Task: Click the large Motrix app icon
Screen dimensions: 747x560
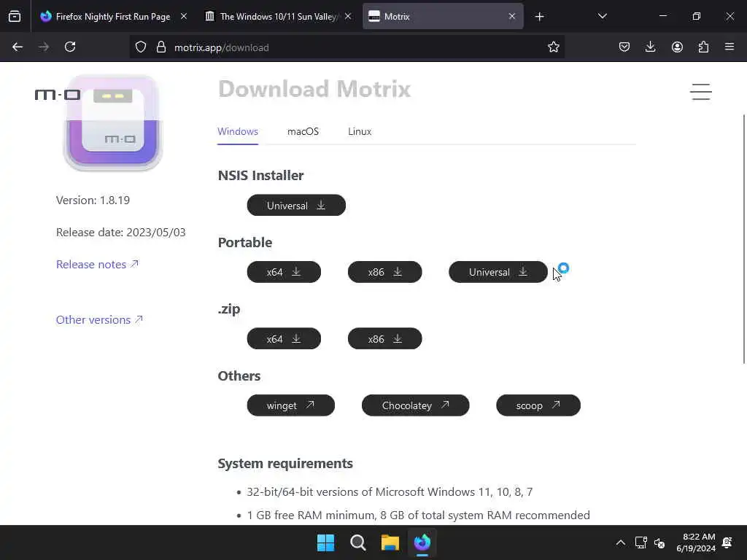Action: pos(113,122)
